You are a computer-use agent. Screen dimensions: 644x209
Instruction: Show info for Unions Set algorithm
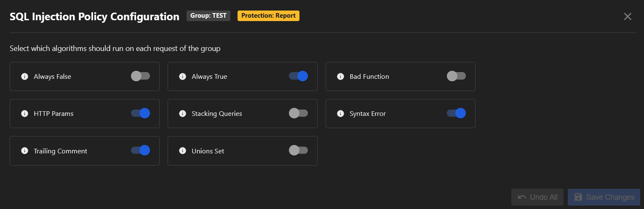click(x=182, y=151)
